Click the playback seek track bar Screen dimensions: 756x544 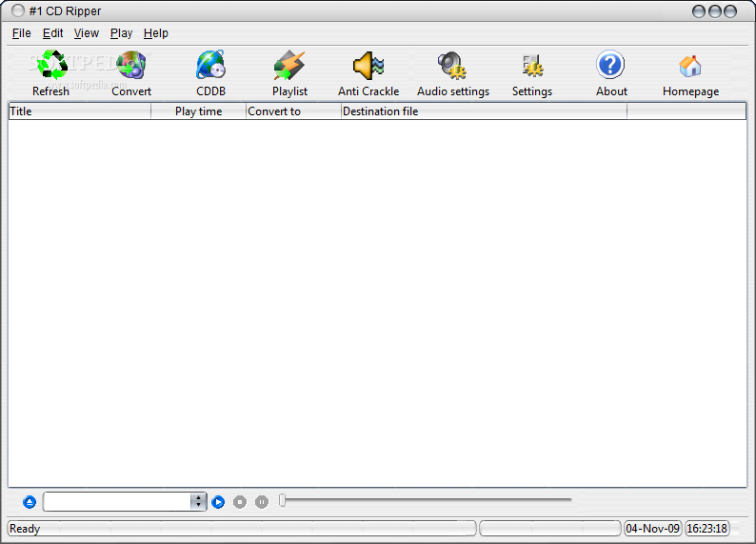[x=428, y=500]
